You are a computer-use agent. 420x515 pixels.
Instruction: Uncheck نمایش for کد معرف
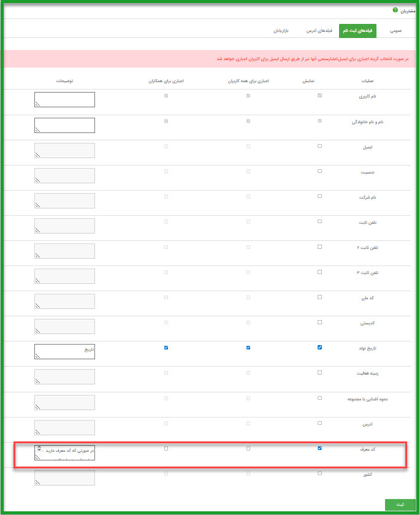pyautogui.click(x=319, y=448)
